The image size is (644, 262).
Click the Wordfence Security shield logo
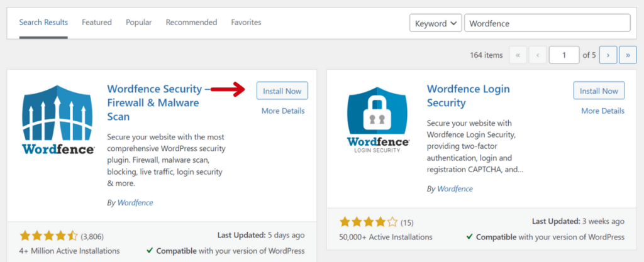click(x=58, y=120)
